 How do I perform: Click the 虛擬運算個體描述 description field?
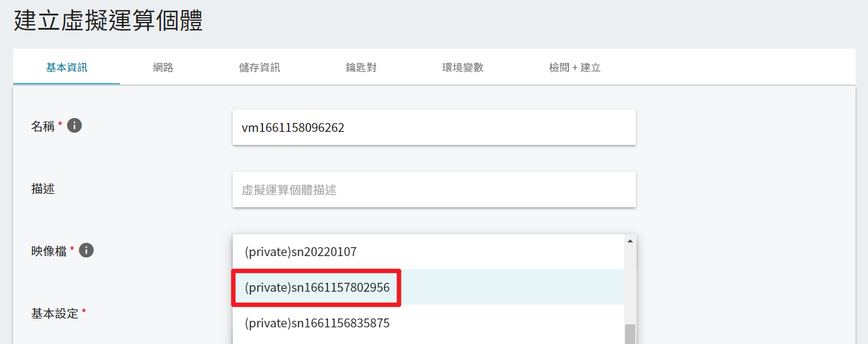tap(434, 190)
